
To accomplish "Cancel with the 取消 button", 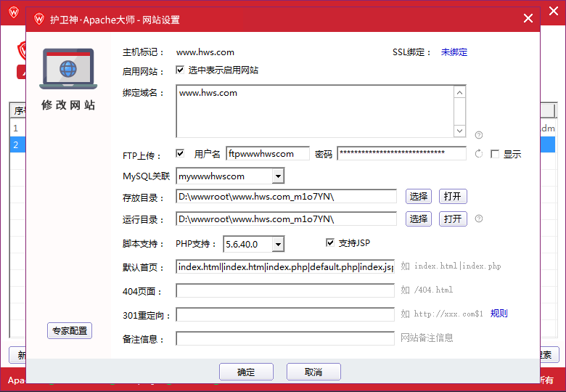I will [x=313, y=372].
